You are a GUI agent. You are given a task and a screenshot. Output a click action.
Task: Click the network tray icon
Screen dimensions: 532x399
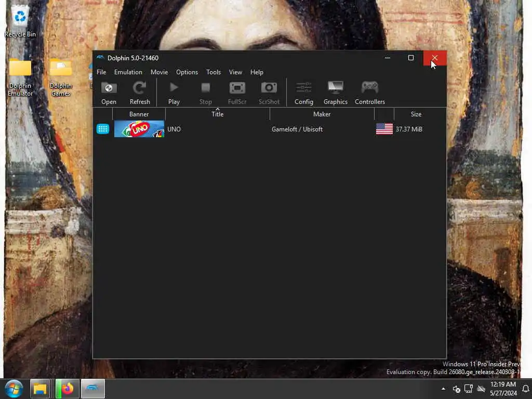[x=469, y=389]
